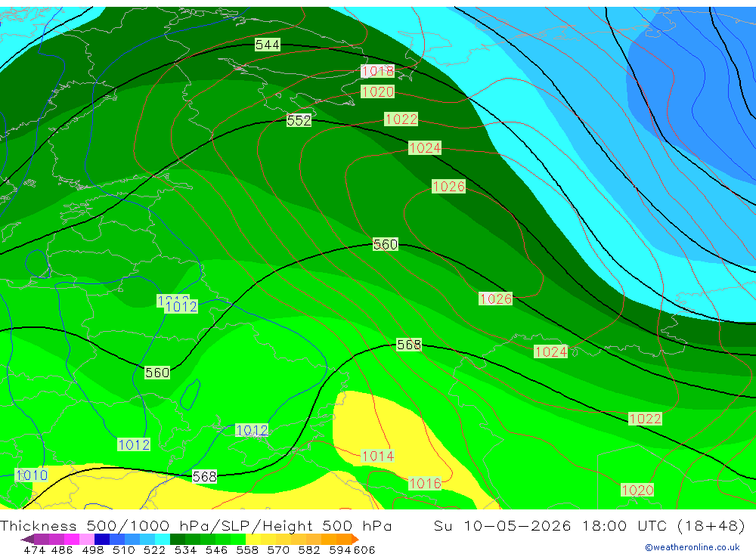Click the 1020 label directly beneath 1018

[x=377, y=91]
